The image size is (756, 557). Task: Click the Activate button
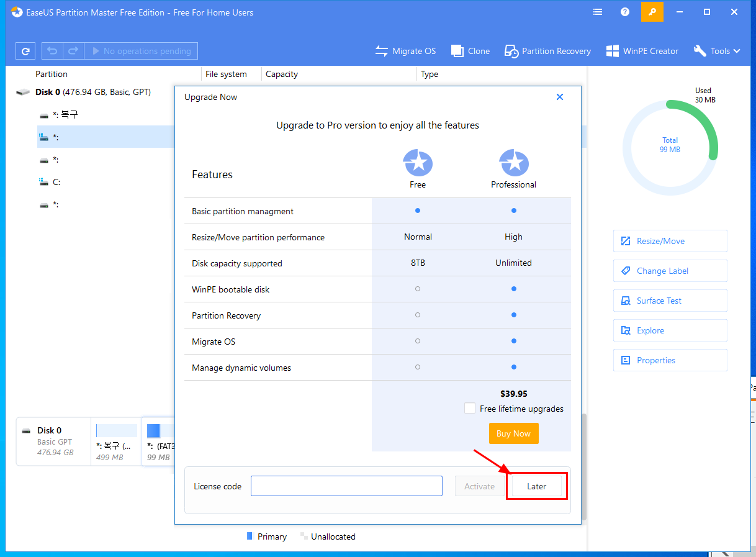pyautogui.click(x=479, y=486)
